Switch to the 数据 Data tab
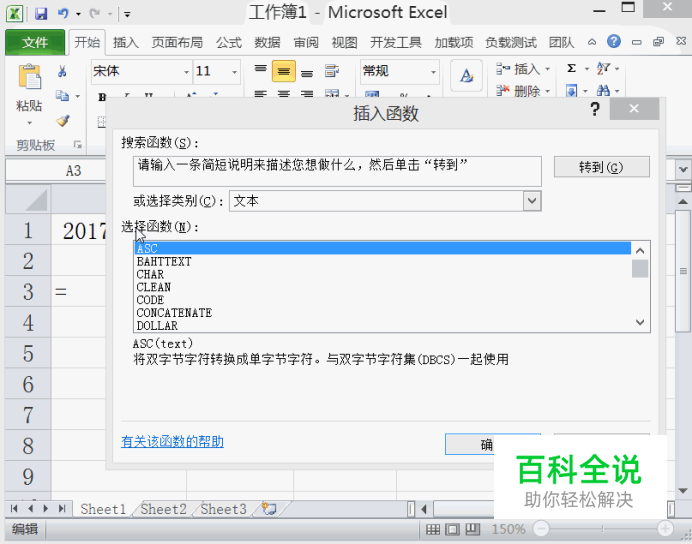Image resolution: width=692 pixels, height=544 pixels. 267,42
